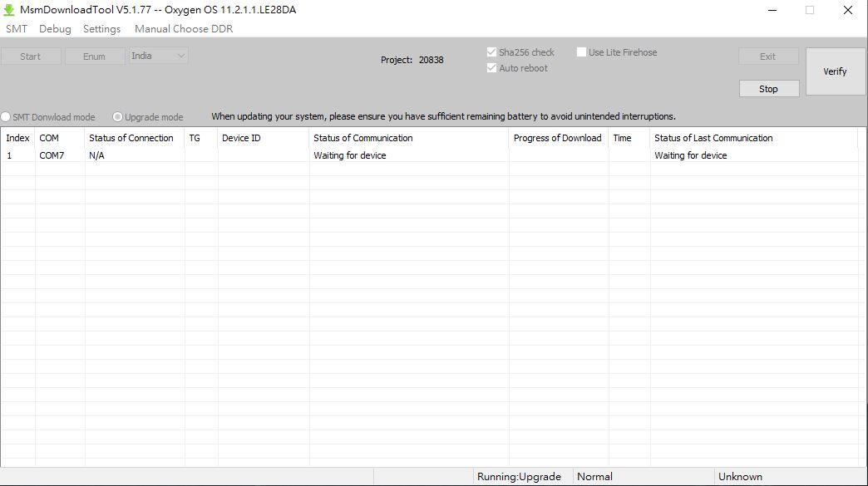Image resolution: width=868 pixels, height=486 pixels.
Task: Open the Settings menu
Action: 102,29
